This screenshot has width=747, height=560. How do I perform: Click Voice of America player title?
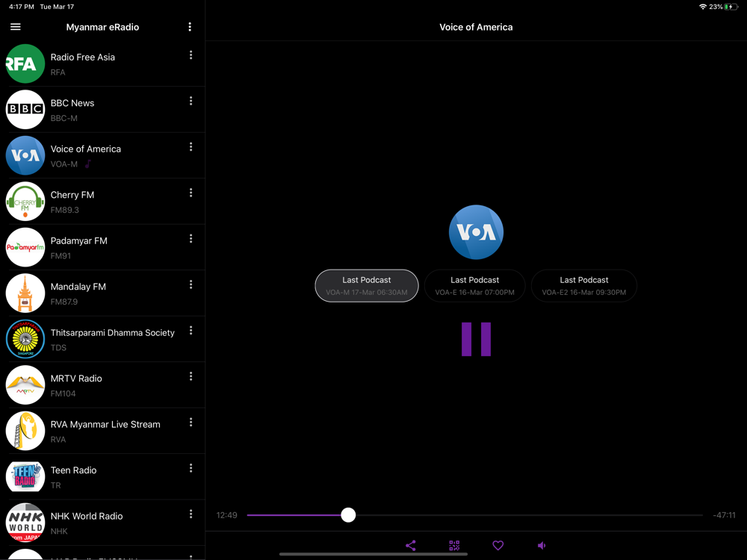pyautogui.click(x=476, y=27)
